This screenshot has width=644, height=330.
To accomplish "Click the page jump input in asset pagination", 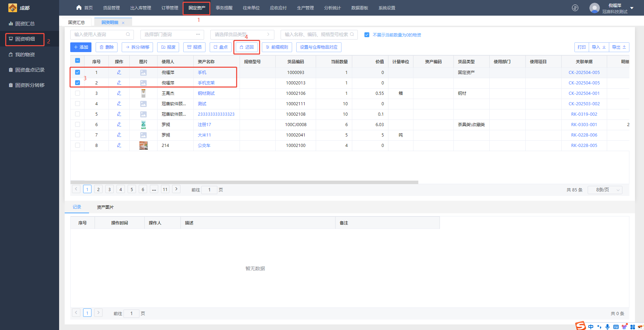I will pyautogui.click(x=209, y=190).
